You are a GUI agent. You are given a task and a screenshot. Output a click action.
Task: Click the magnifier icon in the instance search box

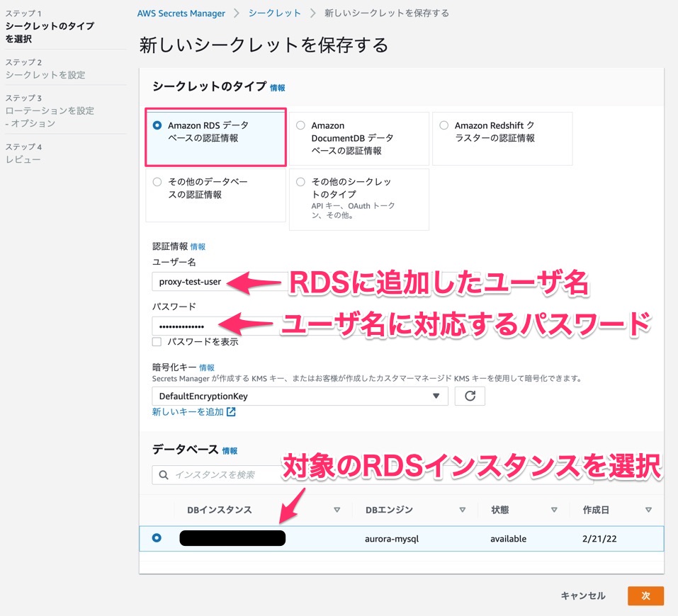point(163,474)
